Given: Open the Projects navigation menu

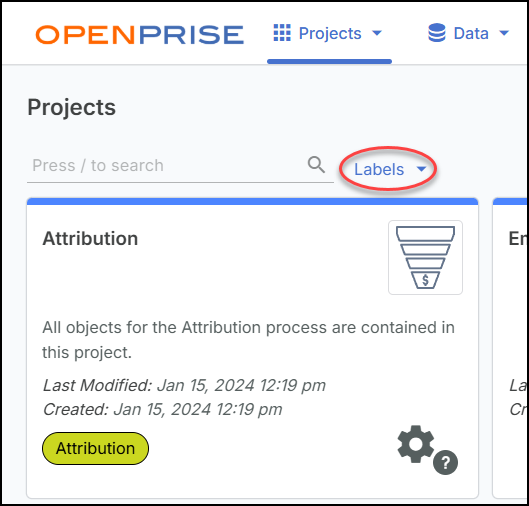Looking at the screenshot, I should point(329,33).
